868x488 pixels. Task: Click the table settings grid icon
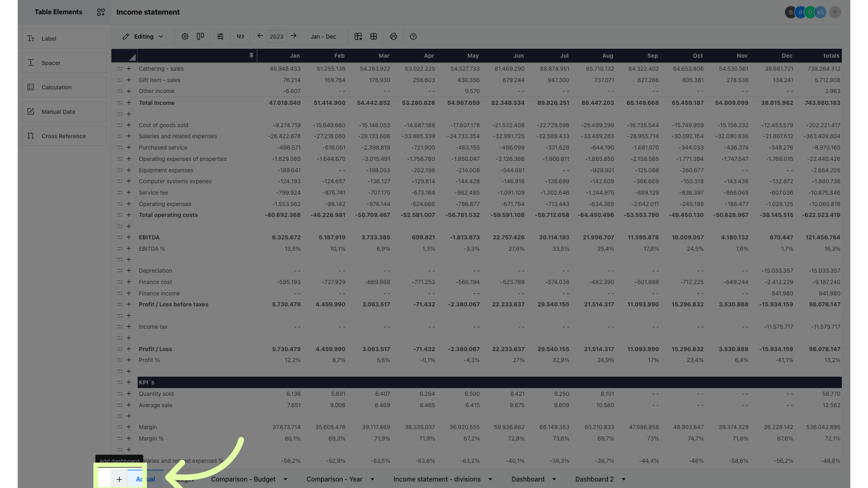[358, 37]
